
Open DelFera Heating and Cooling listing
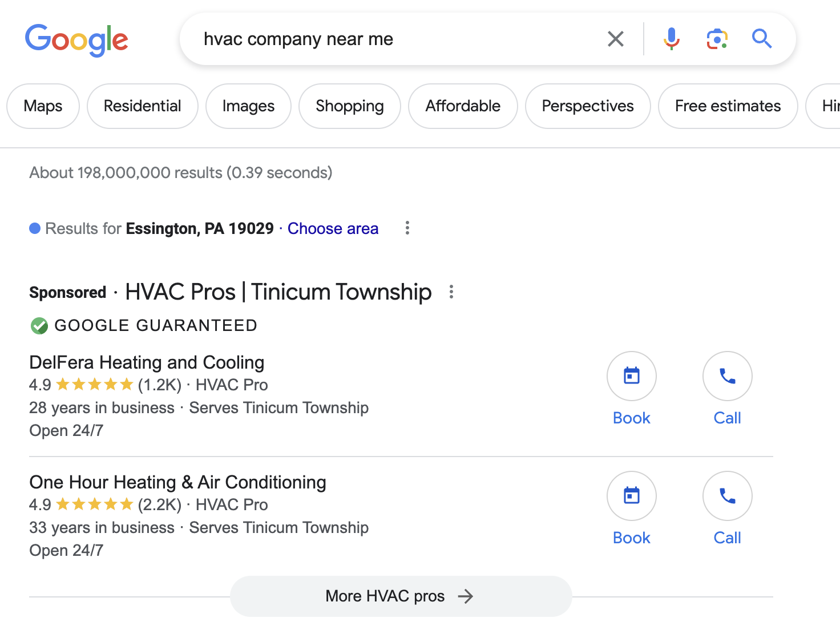click(x=147, y=362)
